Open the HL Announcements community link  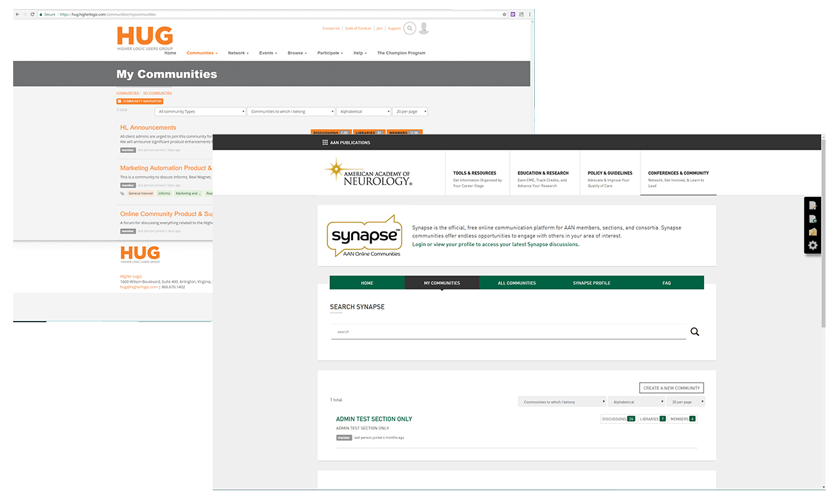click(x=148, y=127)
